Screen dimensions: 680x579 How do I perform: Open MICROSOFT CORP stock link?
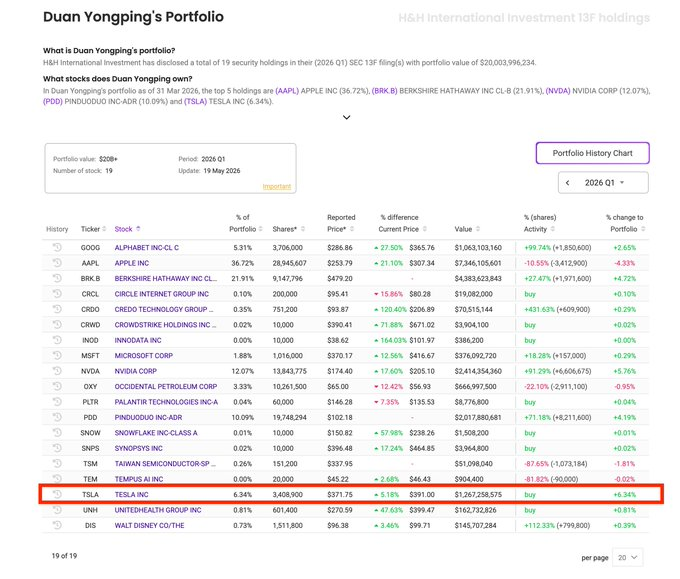[144, 355]
